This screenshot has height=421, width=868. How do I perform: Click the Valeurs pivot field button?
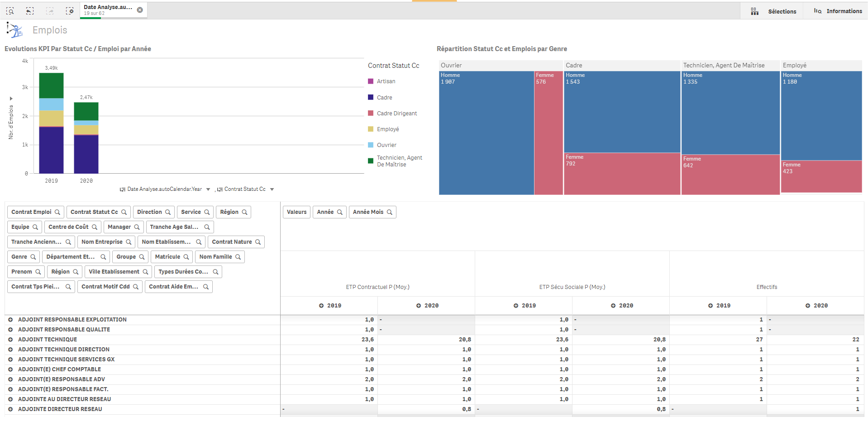[x=296, y=212]
